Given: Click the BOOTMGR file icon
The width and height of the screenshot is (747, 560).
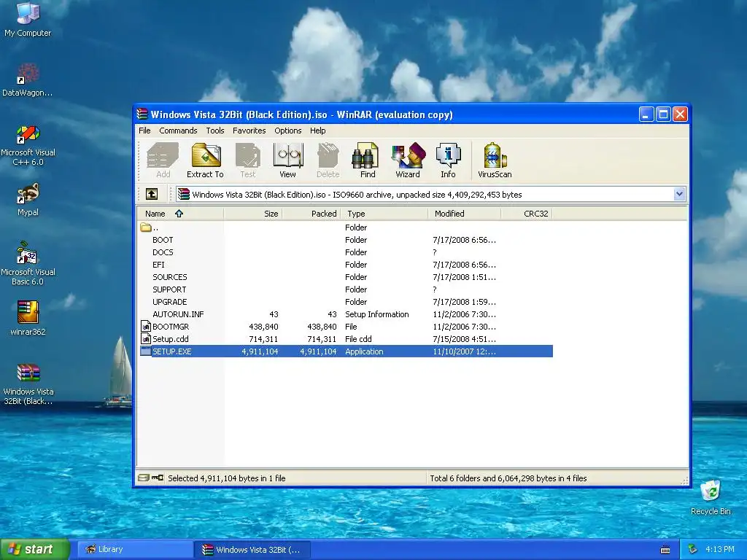Looking at the screenshot, I should click(x=146, y=327).
